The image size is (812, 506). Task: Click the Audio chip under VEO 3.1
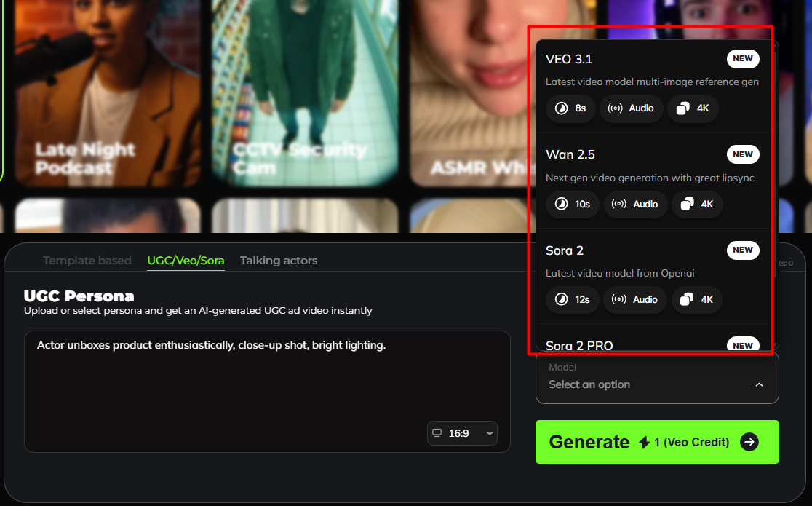[x=632, y=108]
